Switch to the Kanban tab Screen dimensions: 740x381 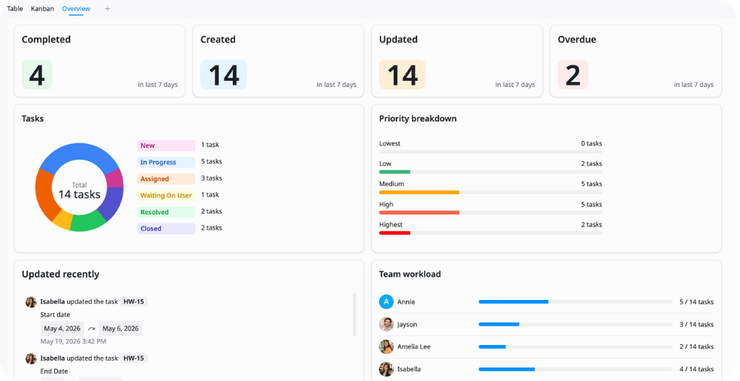click(42, 8)
